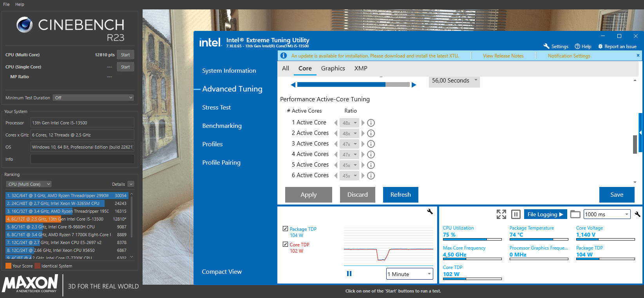This screenshot has height=298, width=644.
Task: Open the 5 Active Cores 45x ratio dropdown
Action: (349, 165)
